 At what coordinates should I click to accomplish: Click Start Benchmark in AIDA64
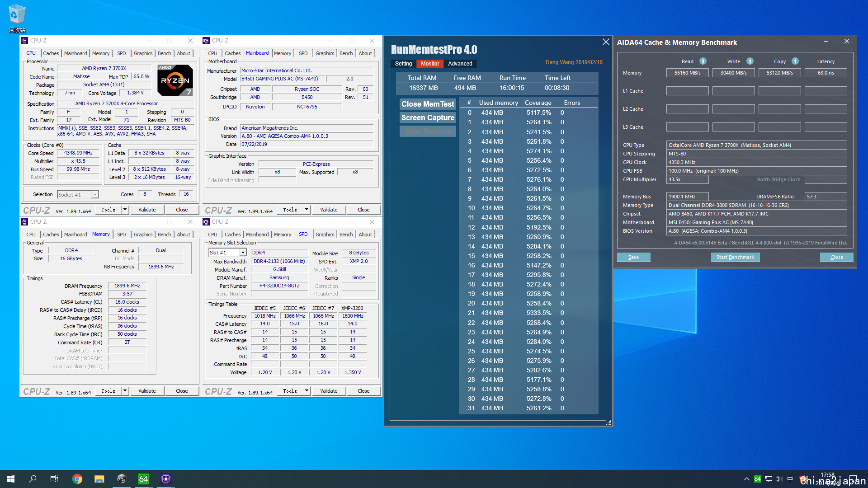click(x=735, y=257)
